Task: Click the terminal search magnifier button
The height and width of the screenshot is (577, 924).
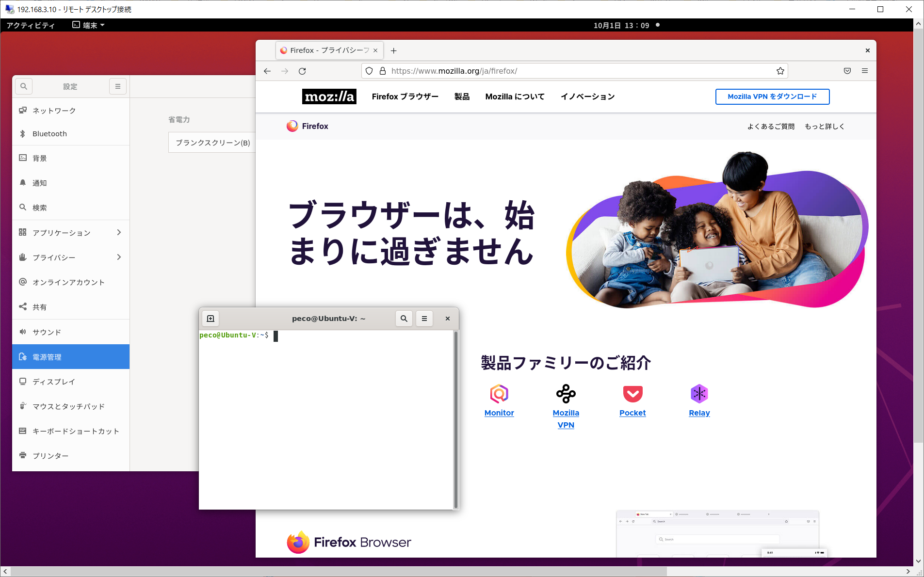Action: coord(404,319)
